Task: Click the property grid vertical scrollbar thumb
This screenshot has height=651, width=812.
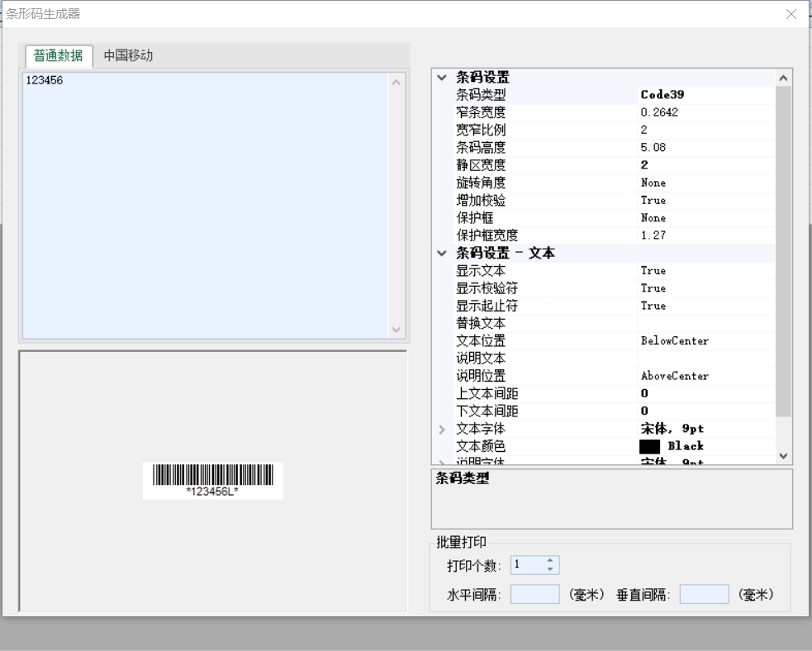Action: [783, 252]
